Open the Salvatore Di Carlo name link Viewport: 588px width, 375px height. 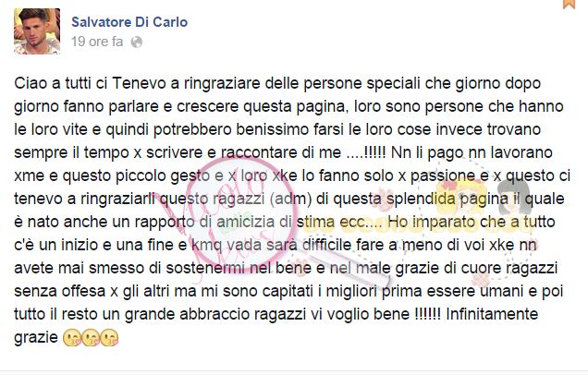click(x=129, y=22)
